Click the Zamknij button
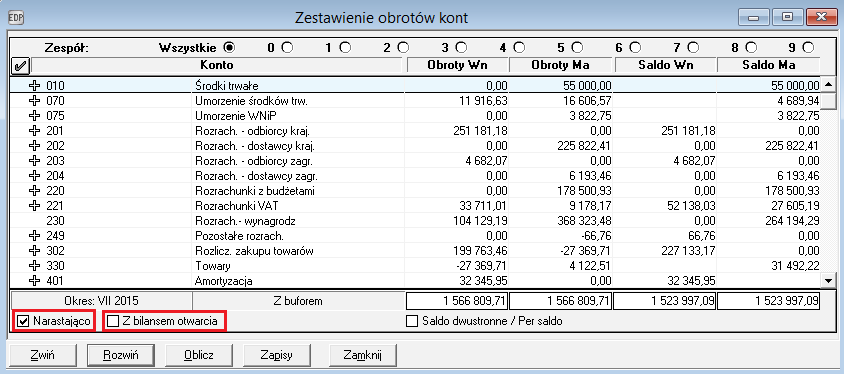The width and height of the screenshot is (844, 374). (363, 355)
